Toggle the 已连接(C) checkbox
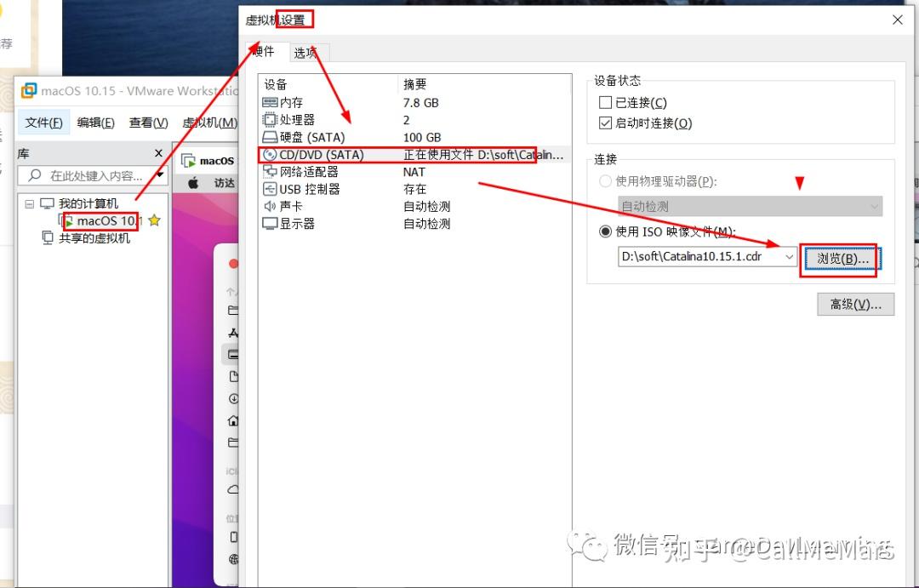Image resolution: width=919 pixels, height=588 pixels. [606, 103]
